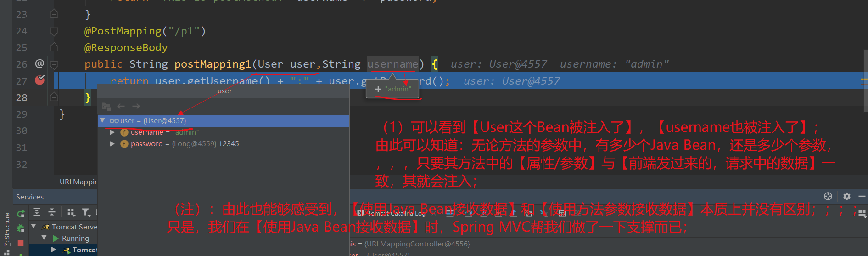Collapse the Tomcat Server tree node
Screen dimensions: 868x256
pos(34,226)
